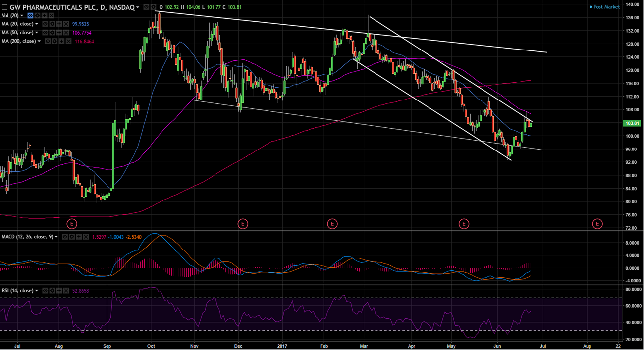Hide MA (200, close) using eye icon
The height and width of the screenshot is (350, 644).
[48, 41]
